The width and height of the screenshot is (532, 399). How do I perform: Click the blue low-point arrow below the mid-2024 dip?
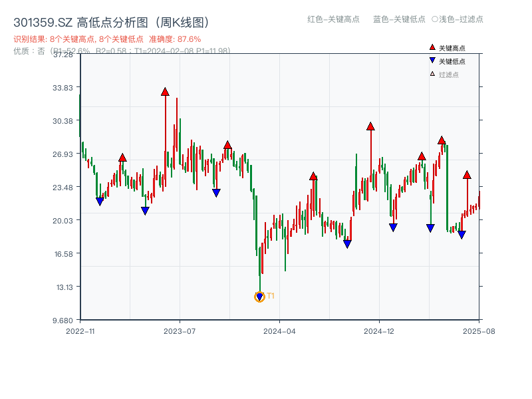click(347, 243)
